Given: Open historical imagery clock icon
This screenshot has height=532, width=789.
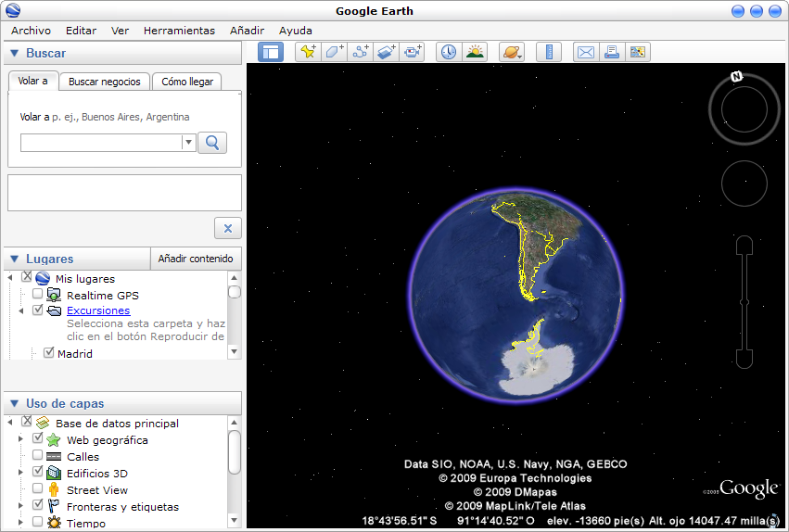Looking at the screenshot, I should pyautogui.click(x=449, y=52).
